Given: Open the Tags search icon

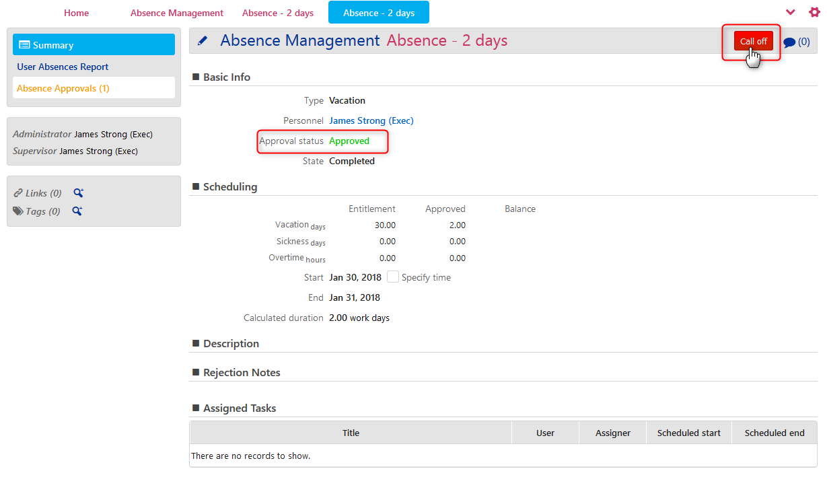Looking at the screenshot, I should pyautogui.click(x=78, y=211).
